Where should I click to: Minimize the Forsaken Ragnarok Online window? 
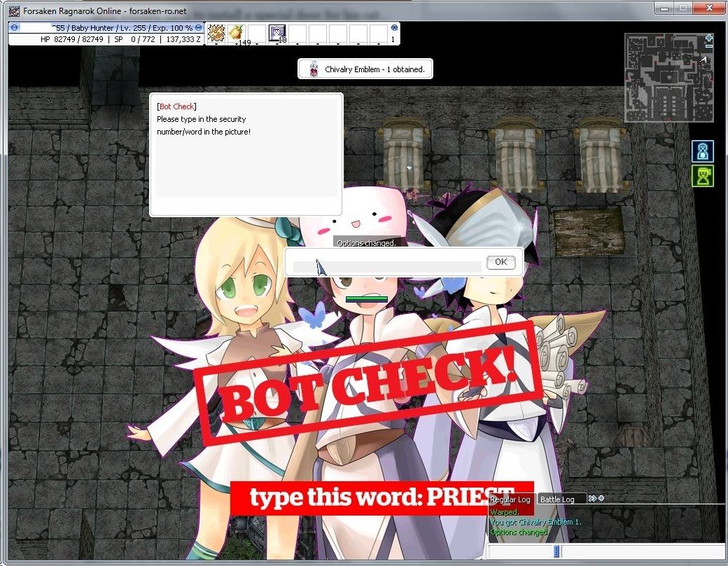tap(664, 8)
